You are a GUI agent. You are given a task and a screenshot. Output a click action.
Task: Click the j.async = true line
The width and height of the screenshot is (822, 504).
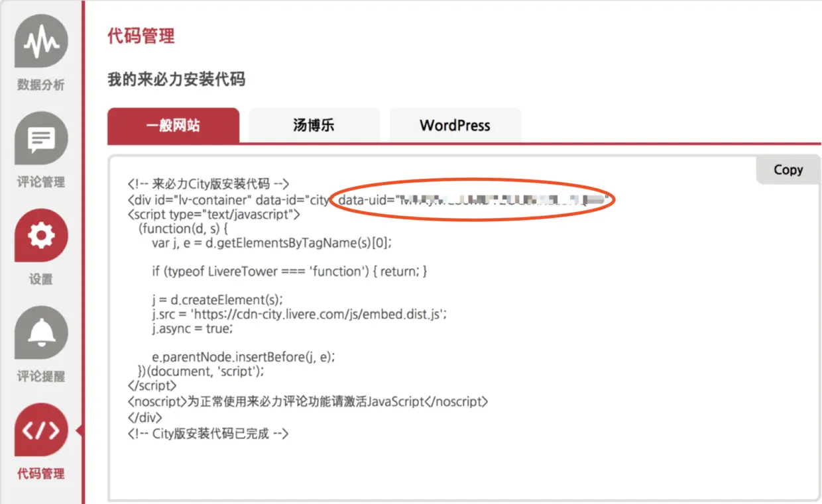(193, 328)
